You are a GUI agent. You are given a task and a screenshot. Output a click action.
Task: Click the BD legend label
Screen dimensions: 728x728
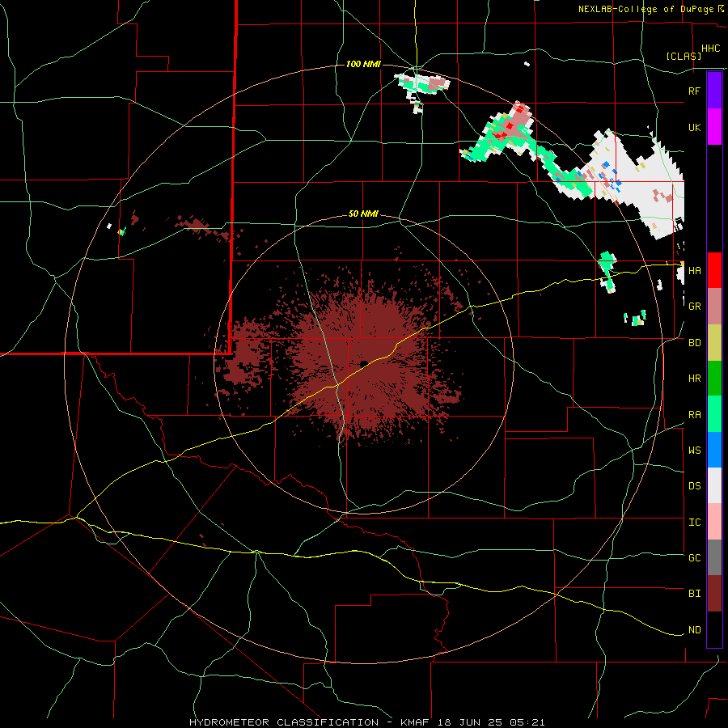coord(694,343)
